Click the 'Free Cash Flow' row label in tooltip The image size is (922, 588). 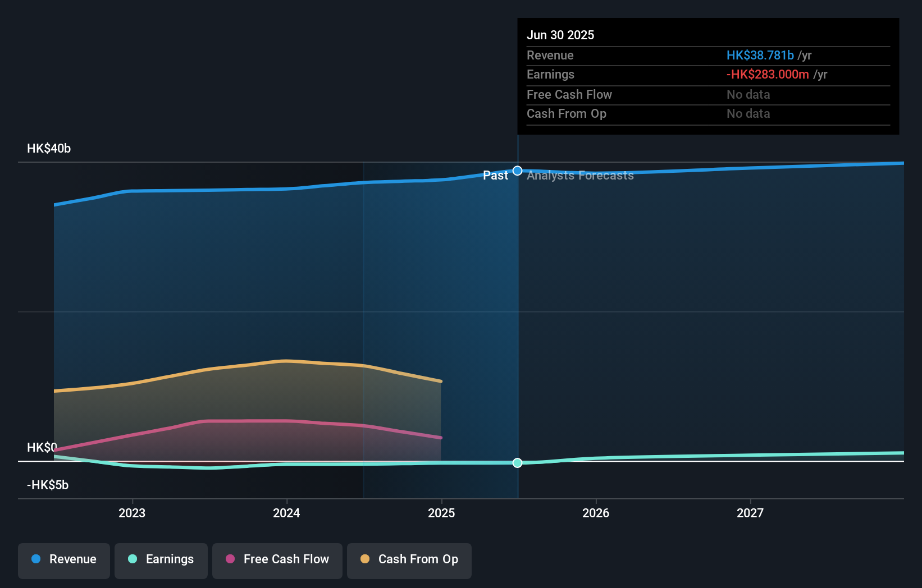[569, 94]
